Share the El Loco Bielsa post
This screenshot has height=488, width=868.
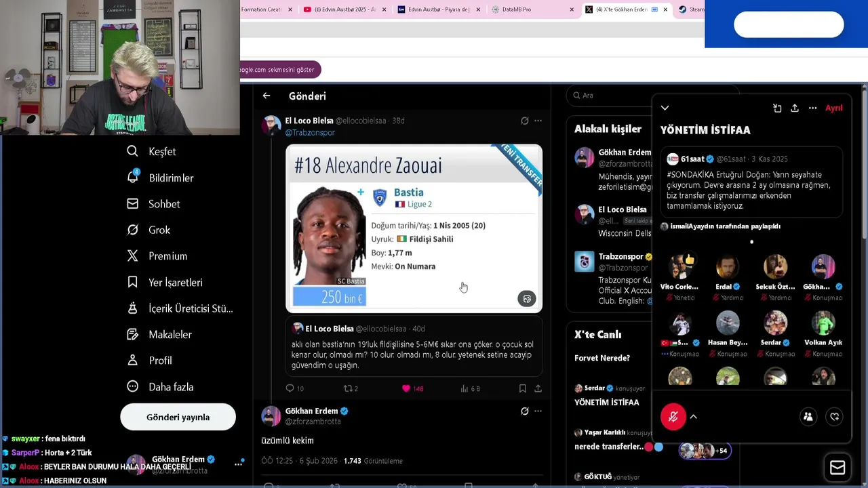click(x=538, y=388)
